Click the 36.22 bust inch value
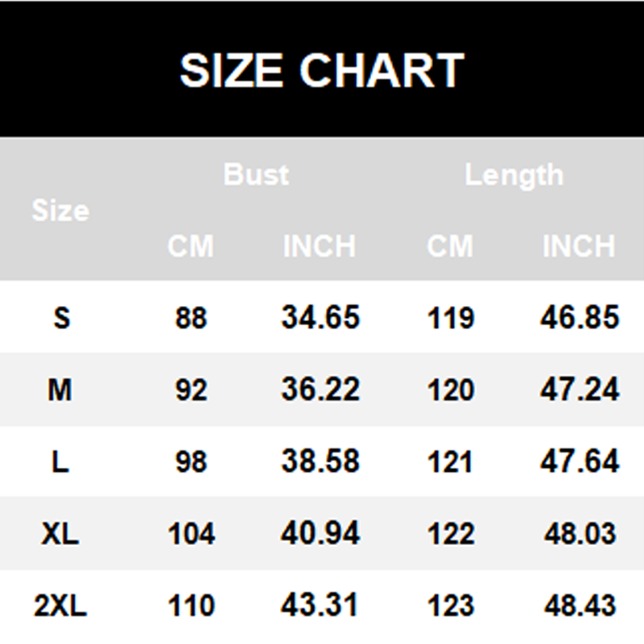The image size is (644, 644). (x=320, y=390)
